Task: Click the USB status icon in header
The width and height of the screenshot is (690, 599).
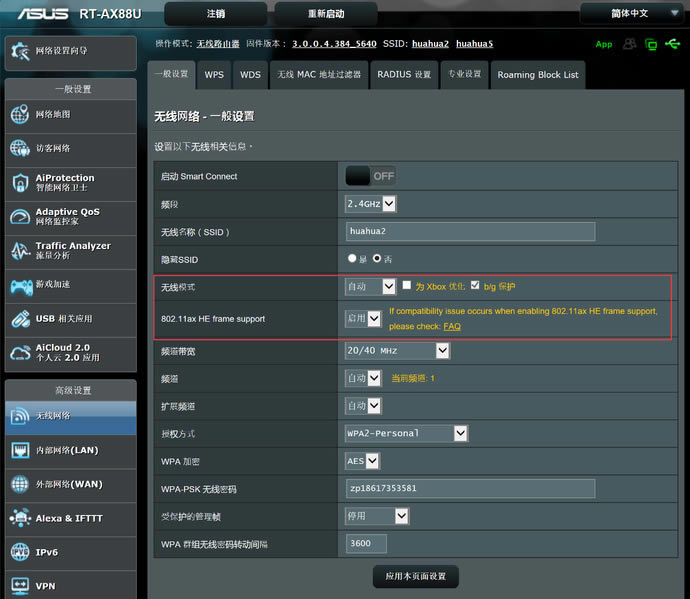Action: coord(671,44)
